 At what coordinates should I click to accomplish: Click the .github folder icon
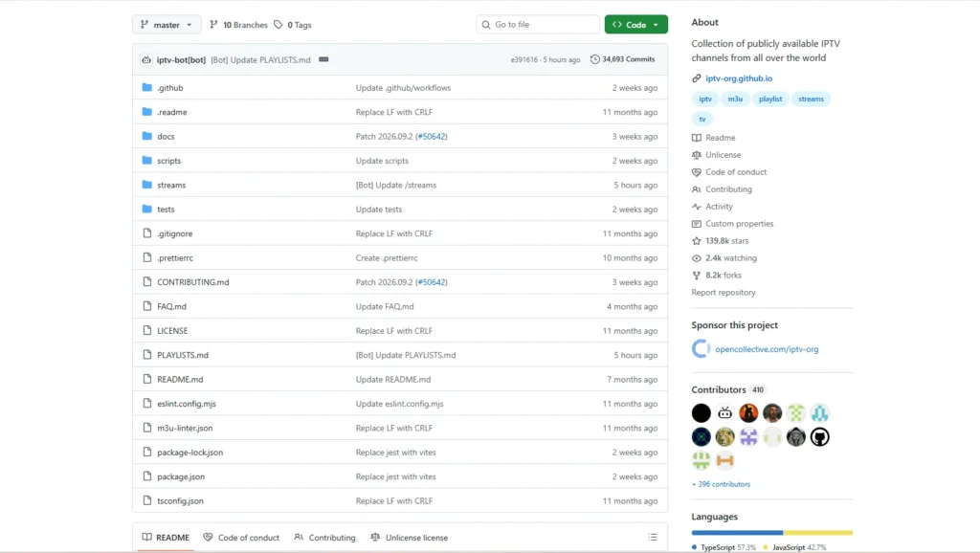pos(146,87)
